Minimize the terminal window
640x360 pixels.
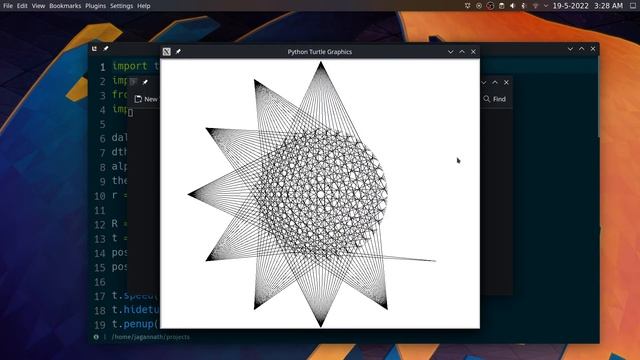point(484,82)
